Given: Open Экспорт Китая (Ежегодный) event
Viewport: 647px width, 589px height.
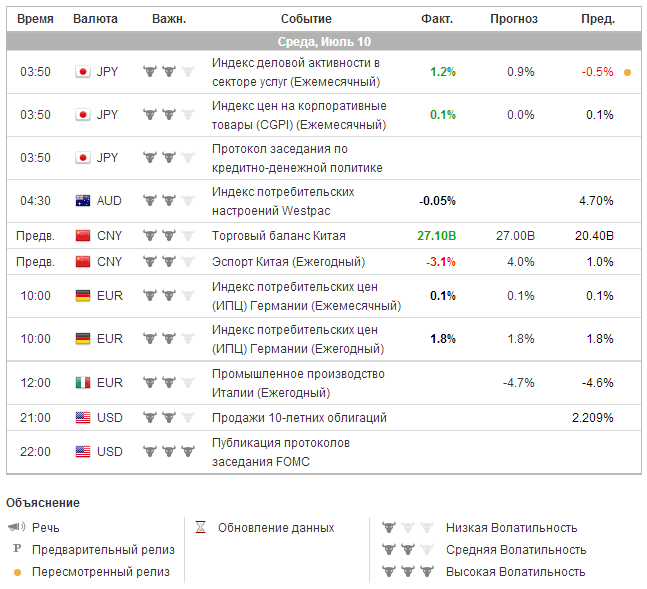Looking at the screenshot, I should click(288, 262).
